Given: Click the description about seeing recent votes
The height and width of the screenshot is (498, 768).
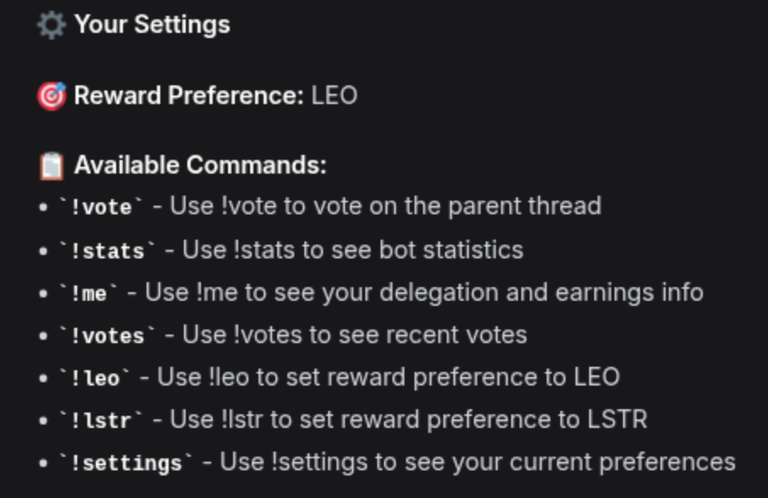Looking at the screenshot, I should (x=355, y=335).
